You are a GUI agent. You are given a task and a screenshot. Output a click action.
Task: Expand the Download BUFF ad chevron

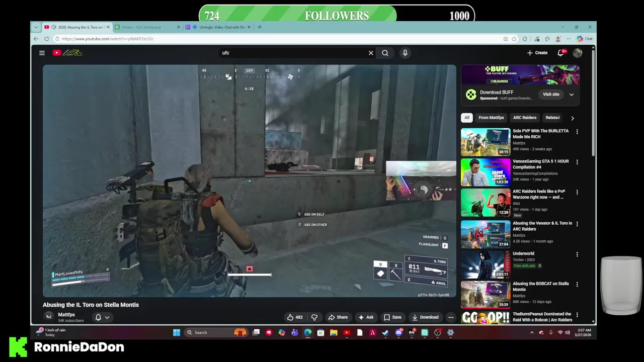[x=572, y=95]
